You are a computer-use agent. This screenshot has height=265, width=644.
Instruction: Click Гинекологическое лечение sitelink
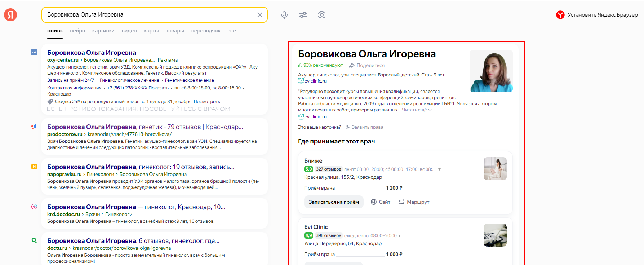tap(129, 80)
